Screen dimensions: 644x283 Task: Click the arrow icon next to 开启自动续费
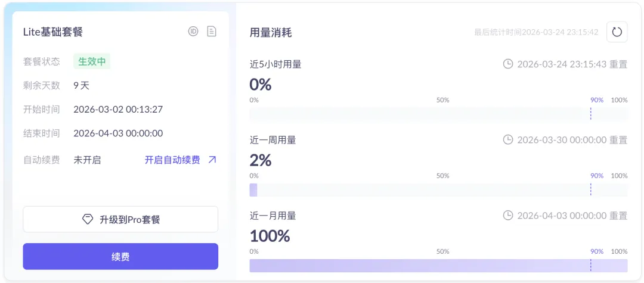[212, 160]
